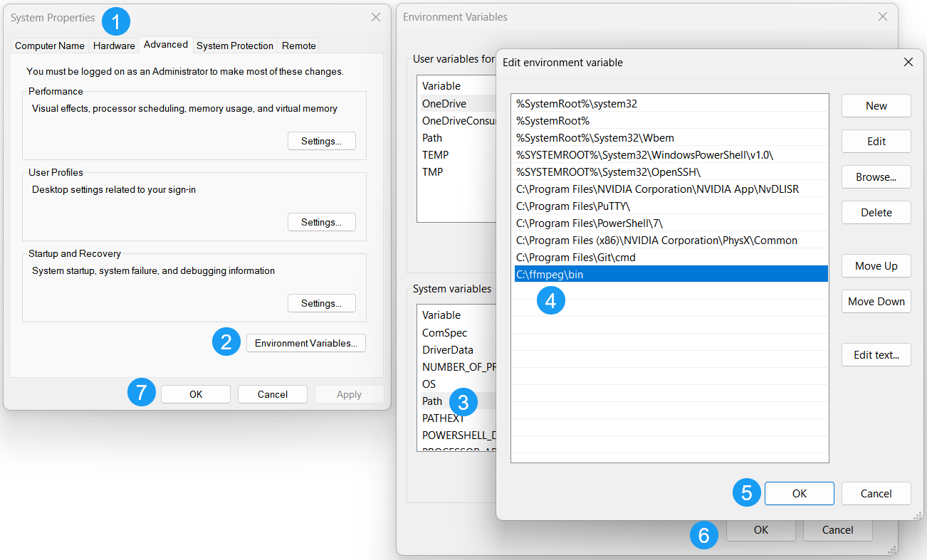Image resolution: width=927 pixels, height=560 pixels.
Task: Open User Profiles Settings
Action: coord(321,222)
